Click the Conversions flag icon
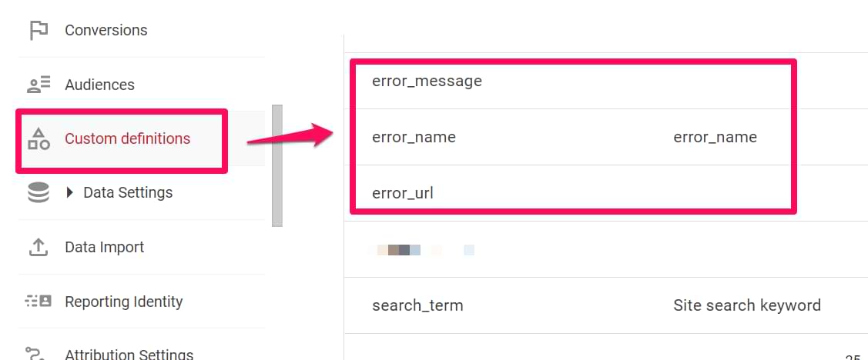 (x=38, y=30)
